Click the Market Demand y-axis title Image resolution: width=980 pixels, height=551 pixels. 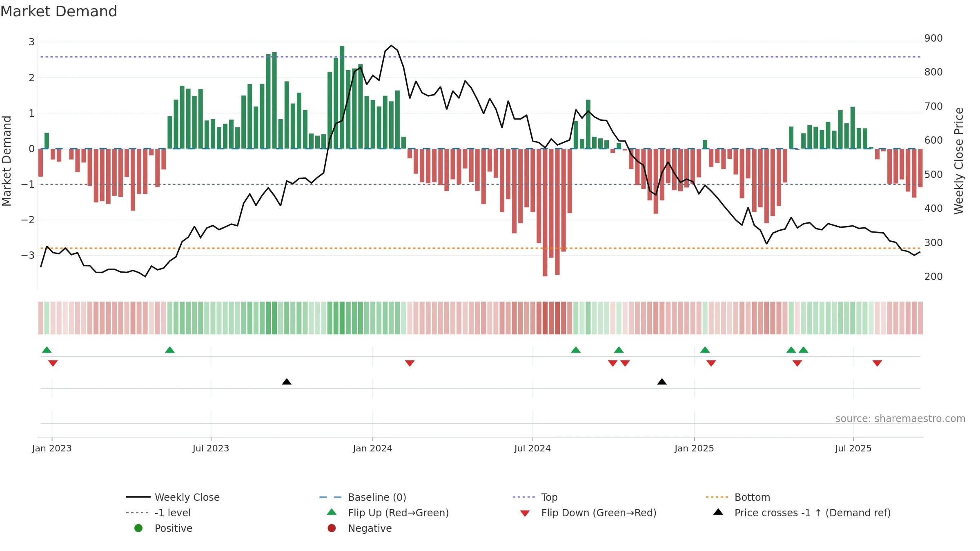[x=7, y=161]
